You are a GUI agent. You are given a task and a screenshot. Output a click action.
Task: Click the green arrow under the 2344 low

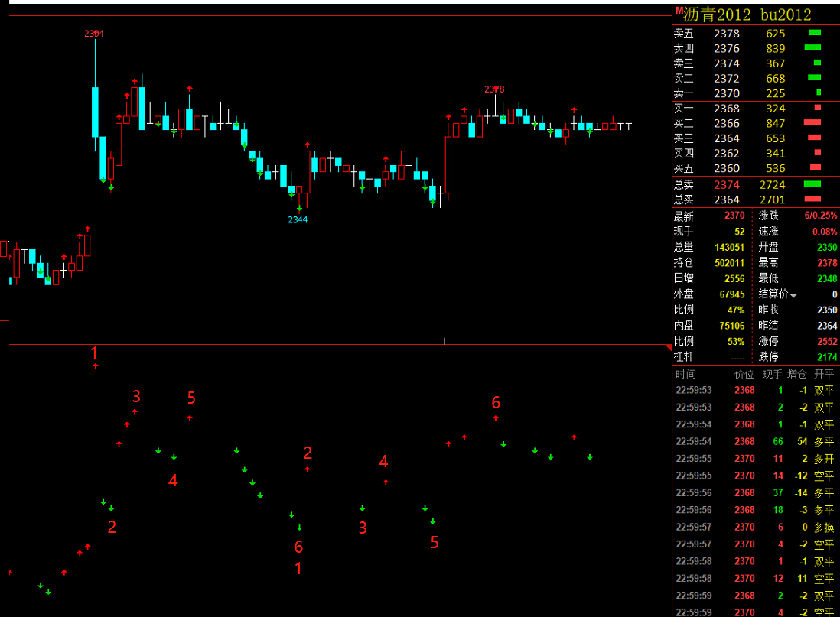coord(299,207)
